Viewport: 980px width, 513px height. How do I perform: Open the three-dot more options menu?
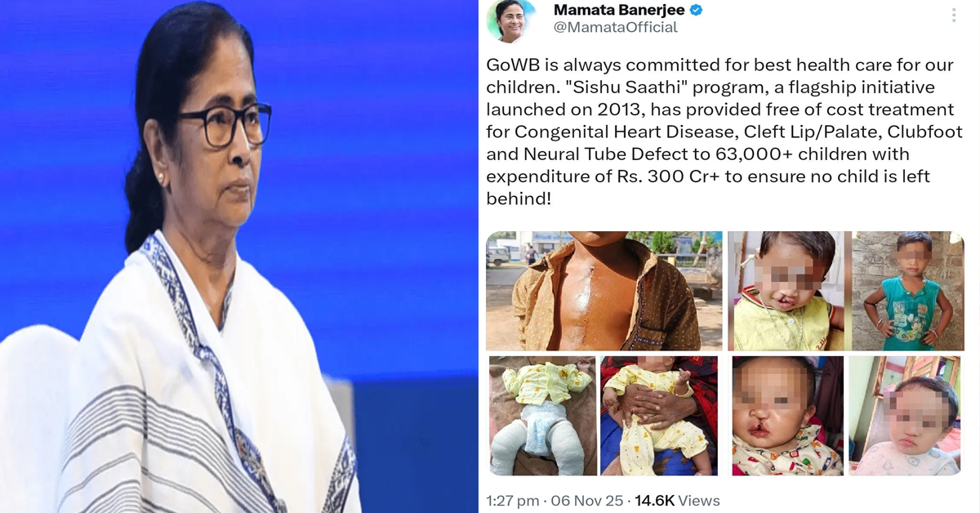953,15
